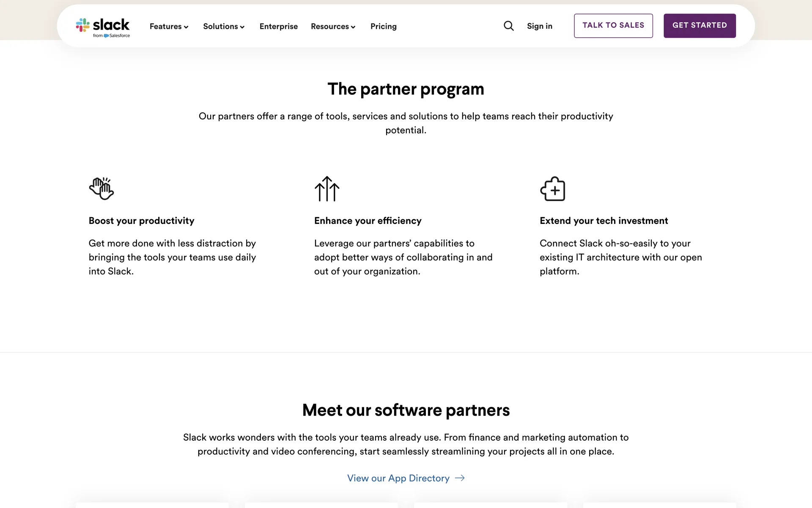Expand the Features dropdown menu
The image size is (812, 508).
click(x=169, y=26)
